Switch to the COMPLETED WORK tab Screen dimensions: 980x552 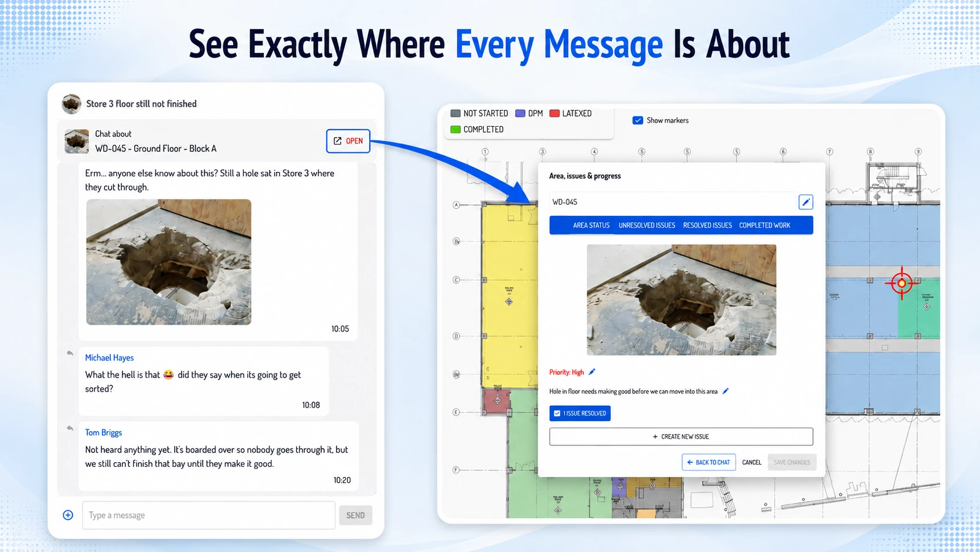[764, 225]
